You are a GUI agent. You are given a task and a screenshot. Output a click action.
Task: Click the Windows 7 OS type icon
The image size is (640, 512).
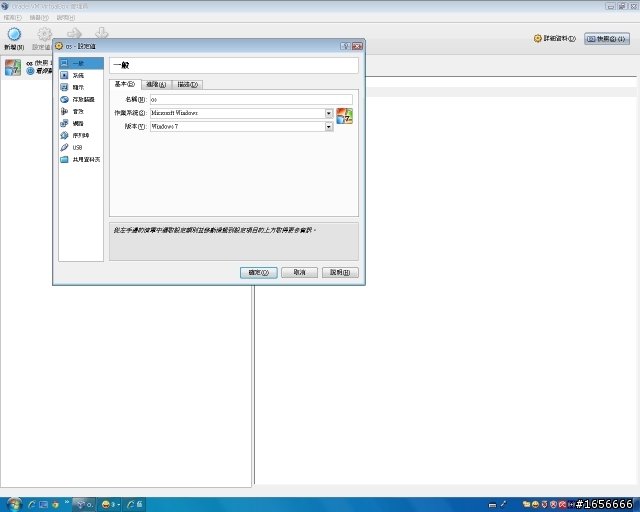pos(344,116)
